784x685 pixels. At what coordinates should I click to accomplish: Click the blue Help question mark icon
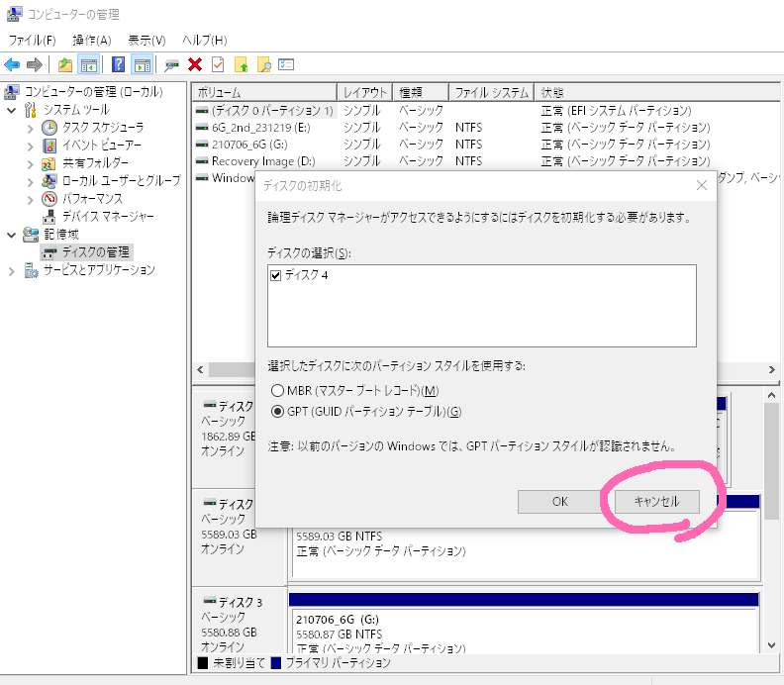[118, 64]
